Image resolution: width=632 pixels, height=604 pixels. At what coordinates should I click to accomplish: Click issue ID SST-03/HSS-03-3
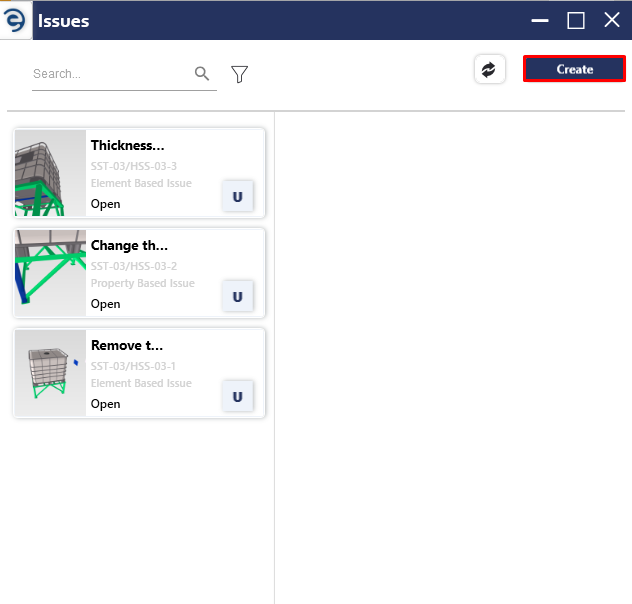tap(133, 166)
